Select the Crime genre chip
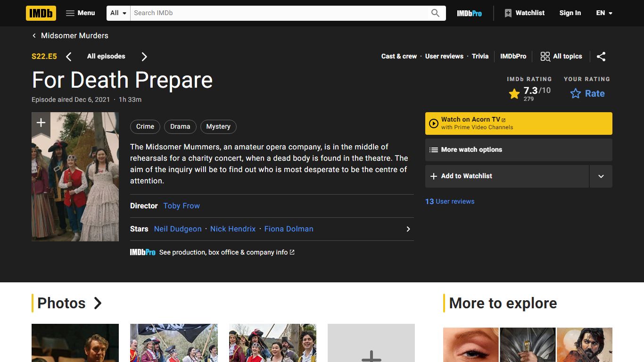The width and height of the screenshot is (644, 362). pos(145,127)
